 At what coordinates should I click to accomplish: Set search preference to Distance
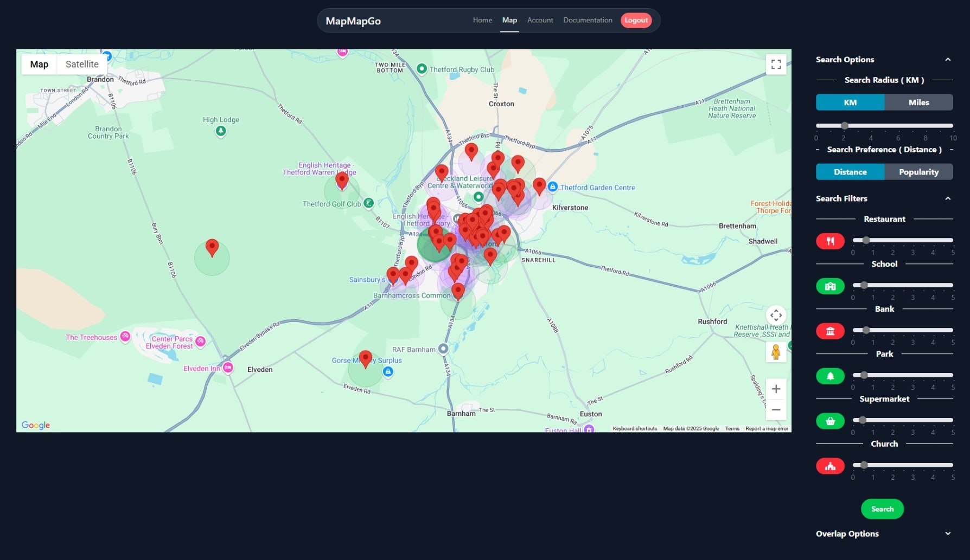850,172
